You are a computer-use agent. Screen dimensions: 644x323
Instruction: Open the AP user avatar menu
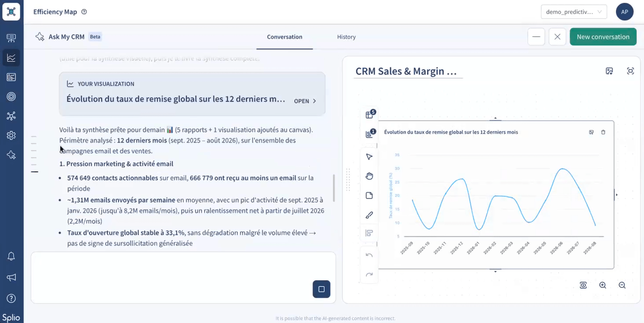pyautogui.click(x=624, y=12)
